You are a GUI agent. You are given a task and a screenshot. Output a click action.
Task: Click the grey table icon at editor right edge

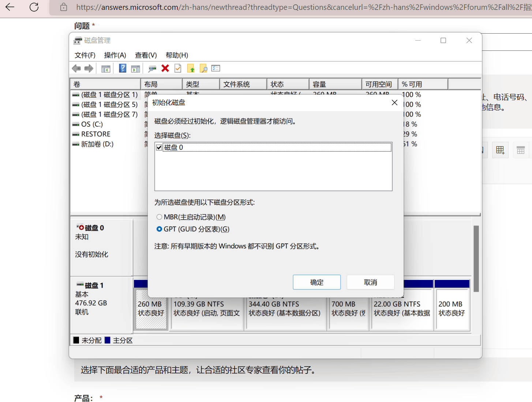tap(521, 150)
